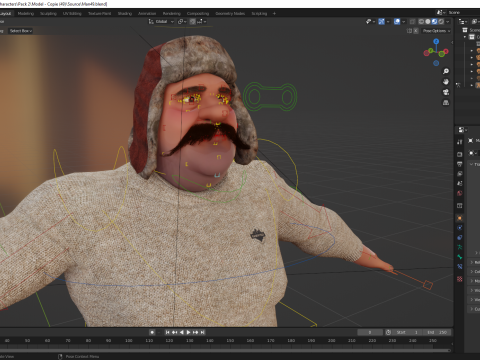480x360 pixels.
Task: Open the Global transform orientation dropdown
Action: (161, 22)
